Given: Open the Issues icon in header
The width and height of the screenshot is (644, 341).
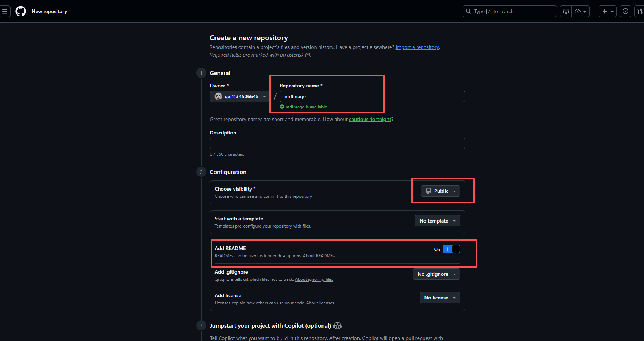Looking at the screenshot, I should coord(625,12).
